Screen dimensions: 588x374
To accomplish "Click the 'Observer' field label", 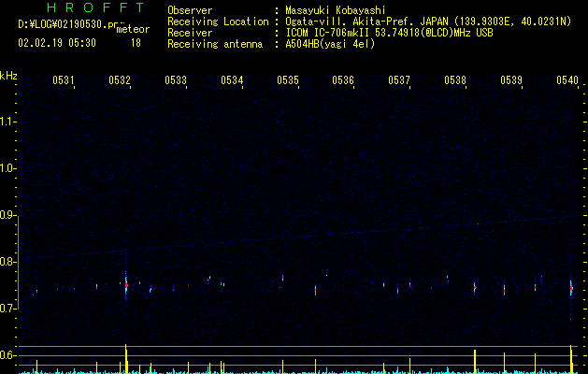I will click(x=190, y=10).
